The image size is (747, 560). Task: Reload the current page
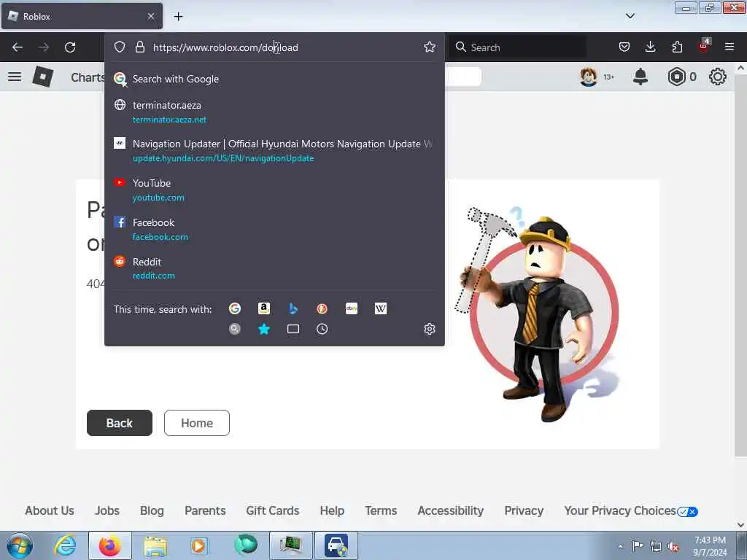pos(70,47)
